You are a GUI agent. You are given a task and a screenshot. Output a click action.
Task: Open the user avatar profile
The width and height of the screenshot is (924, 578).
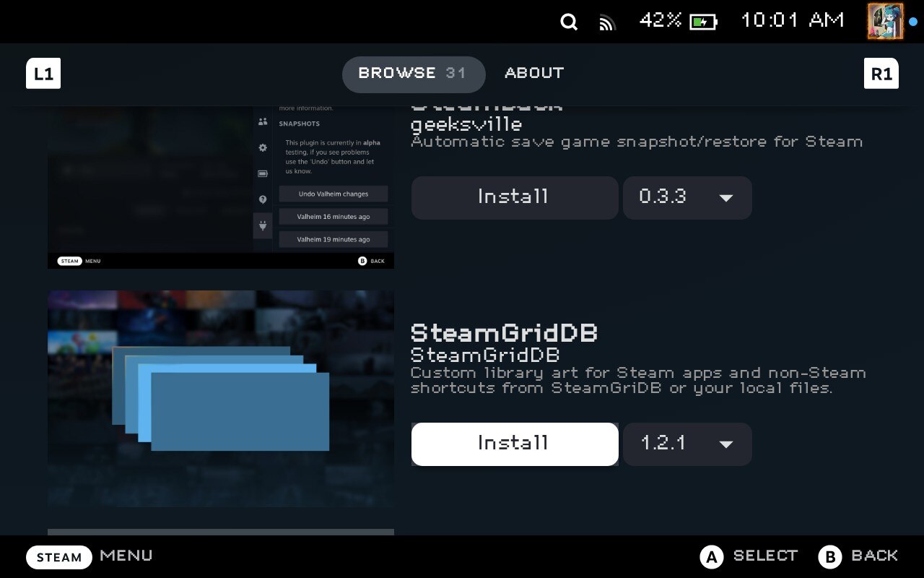click(x=885, y=21)
